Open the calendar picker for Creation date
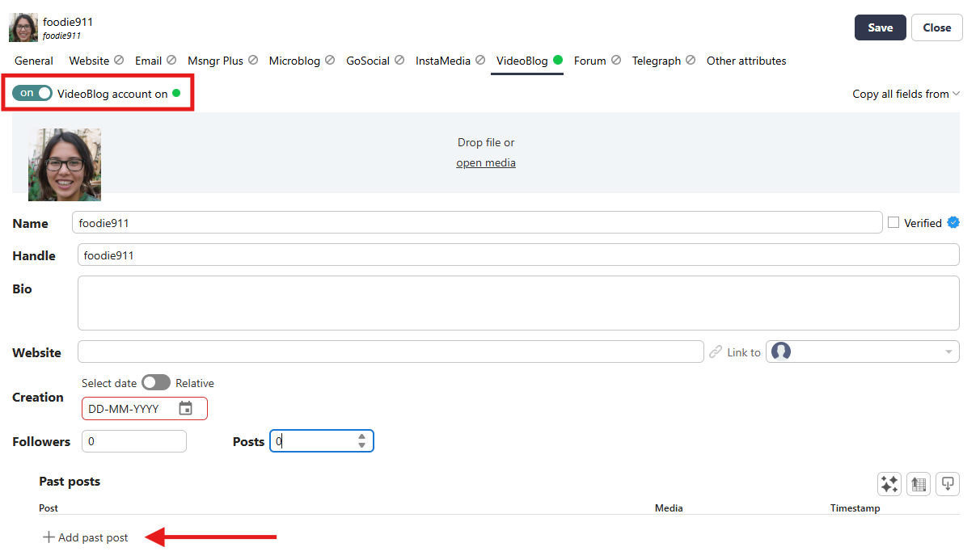980x560 pixels. [185, 409]
